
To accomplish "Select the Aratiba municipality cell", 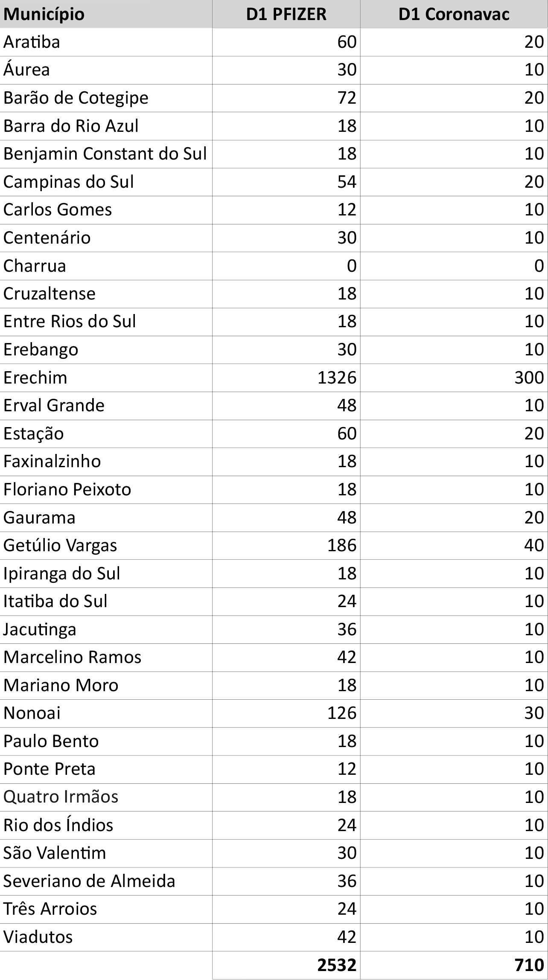I will 106,42.
